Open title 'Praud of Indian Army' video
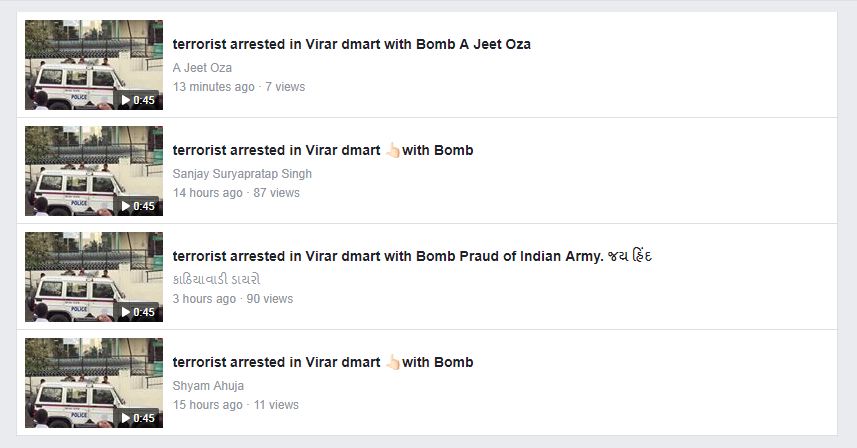The width and height of the screenshot is (857, 448). pyautogui.click(x=412, y=256)
